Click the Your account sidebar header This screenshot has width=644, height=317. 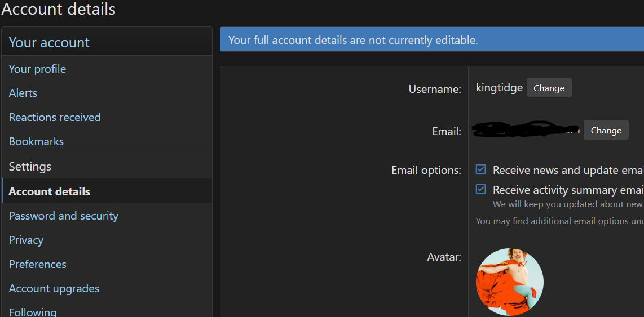[49, 42]
